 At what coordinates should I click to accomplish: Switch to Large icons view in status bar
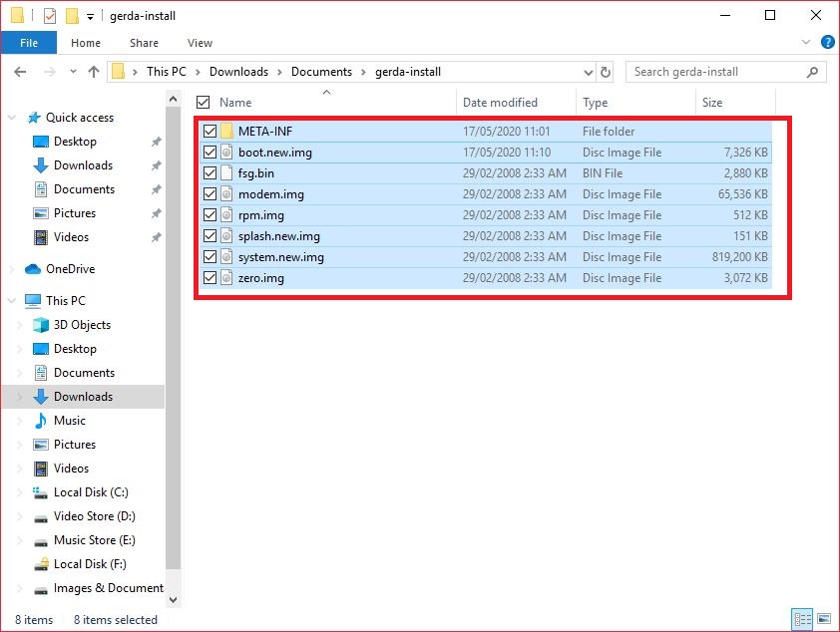pyautogui.click(x=824, y=620)
